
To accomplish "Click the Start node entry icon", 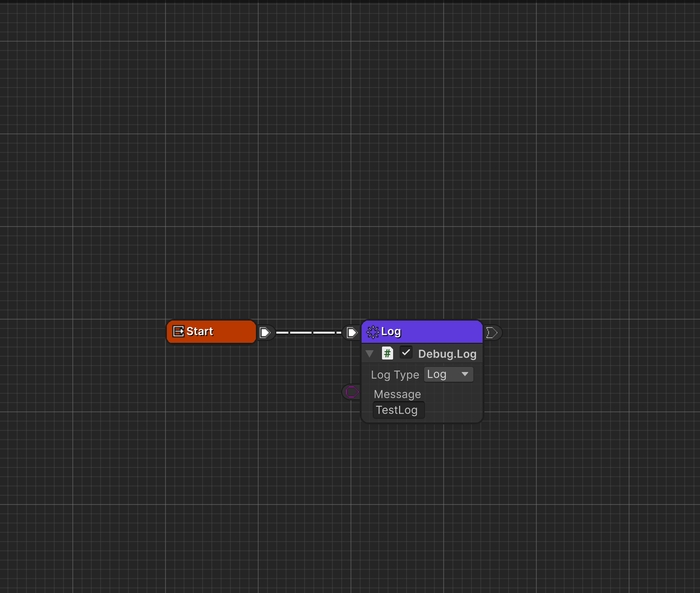I will 178,331.
